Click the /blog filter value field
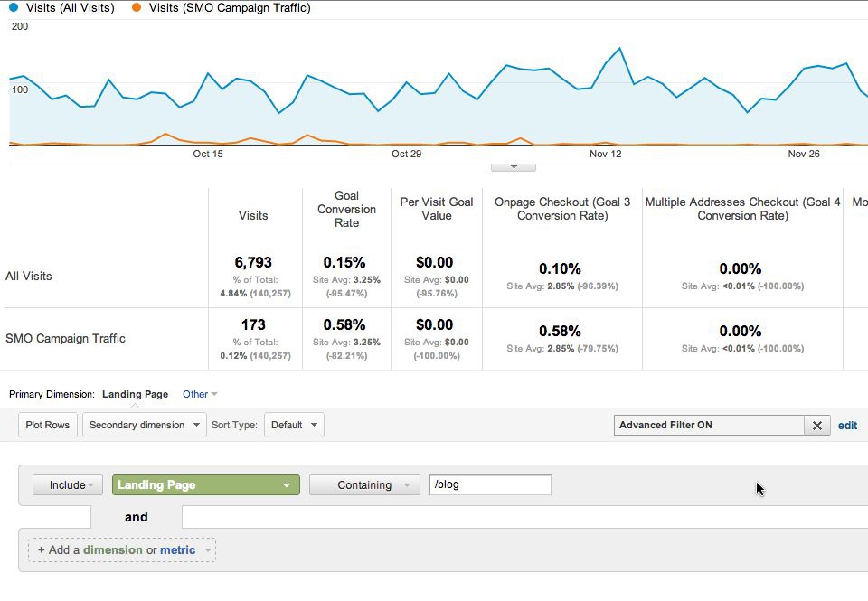 (490, 484)
